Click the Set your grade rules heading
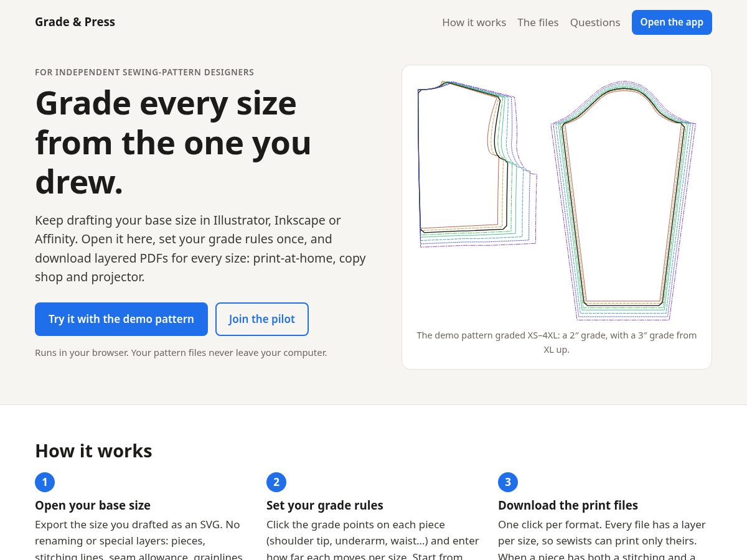Image resolution: width=747 pixels, height=560 pixels. click(x=325, y=505)
